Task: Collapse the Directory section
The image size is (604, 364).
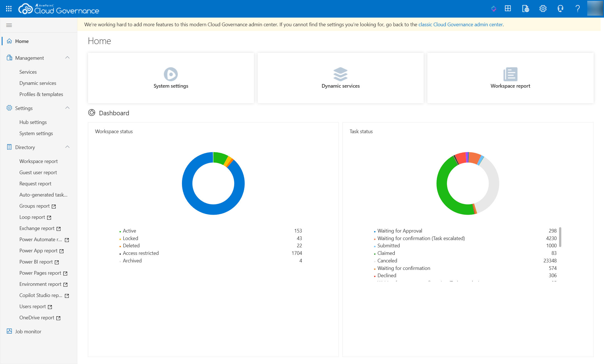Action: tap(67, 147)
